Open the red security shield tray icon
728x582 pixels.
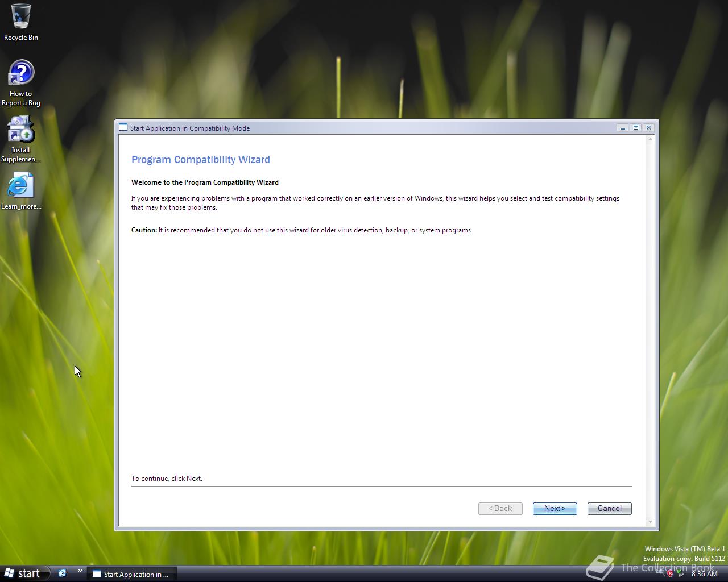[x=670, y=573]
